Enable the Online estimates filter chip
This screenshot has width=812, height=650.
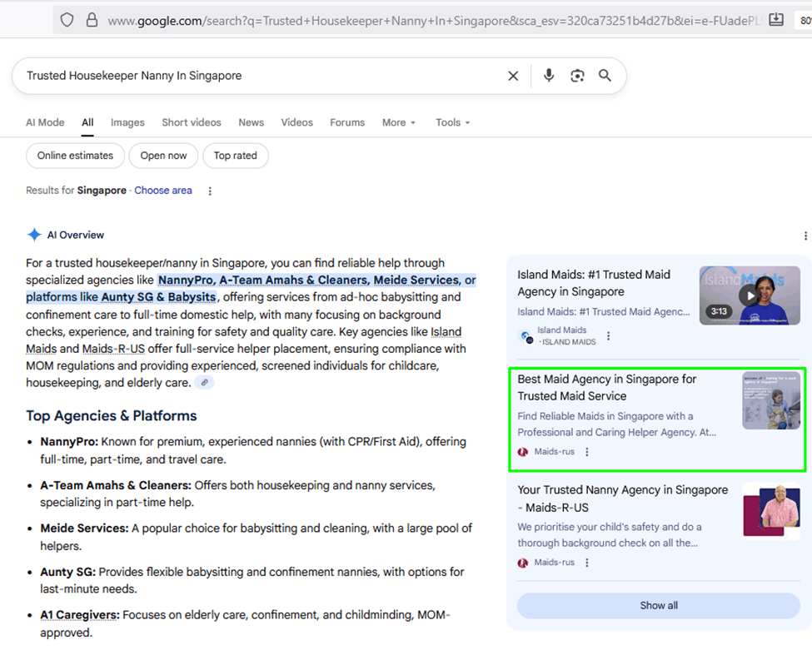75,156
